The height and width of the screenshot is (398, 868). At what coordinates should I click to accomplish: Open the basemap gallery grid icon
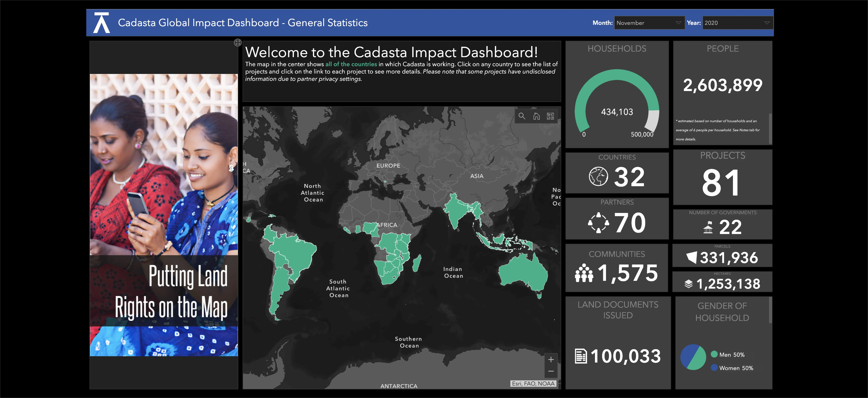pos(550,116)
